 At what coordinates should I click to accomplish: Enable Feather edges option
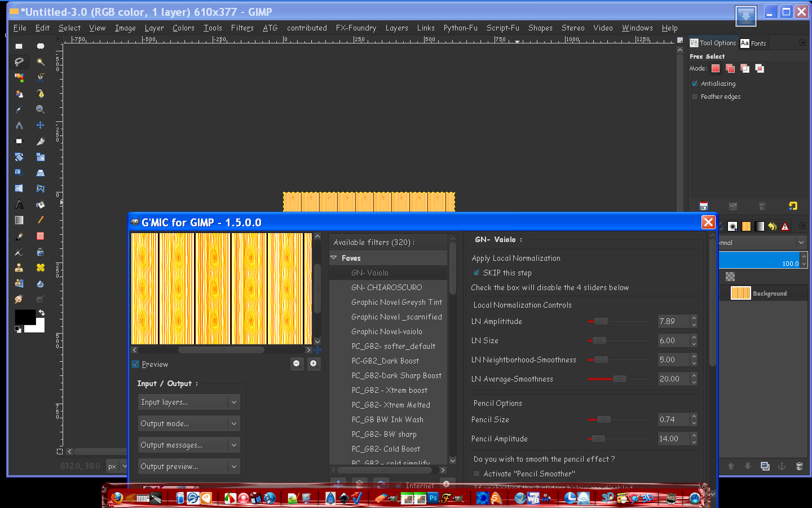695,97
